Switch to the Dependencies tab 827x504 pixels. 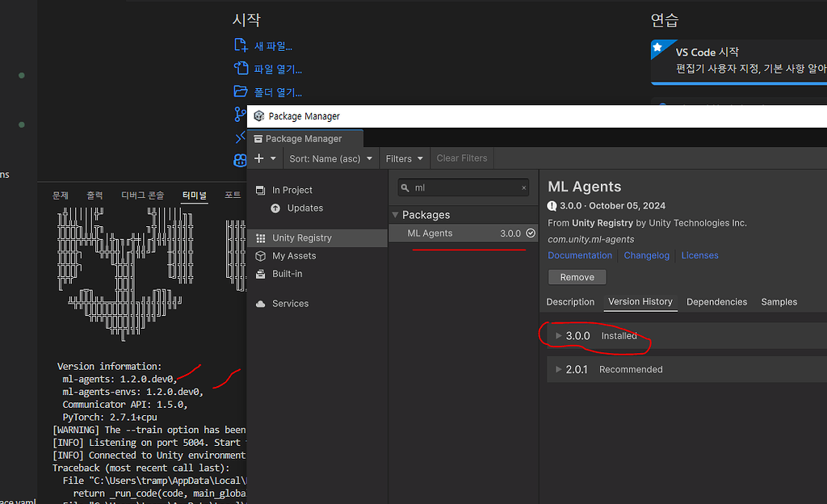pyautogui.click(x=716, y=301)
